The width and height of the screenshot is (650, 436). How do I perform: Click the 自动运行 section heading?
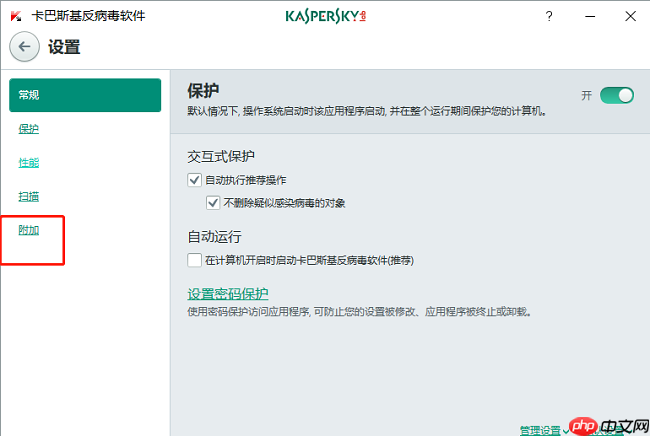214,237
